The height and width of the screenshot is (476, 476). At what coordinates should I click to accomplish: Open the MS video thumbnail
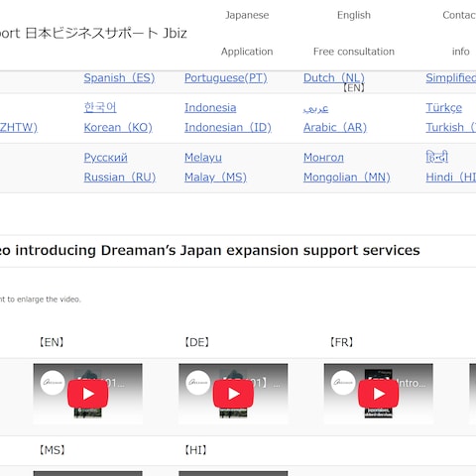pos(88,473)
